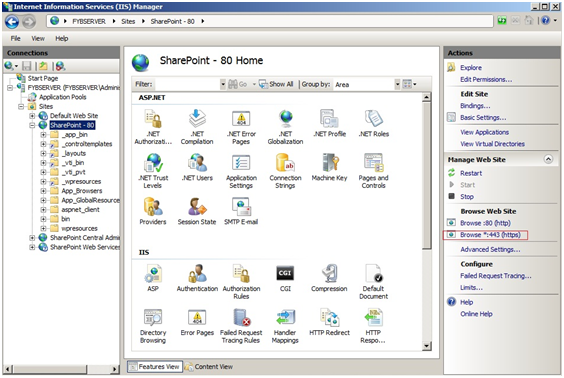Collapse the Manage Web Site section
The width and height of the screenshot is (564, 378).
click(x=548, y=159)
